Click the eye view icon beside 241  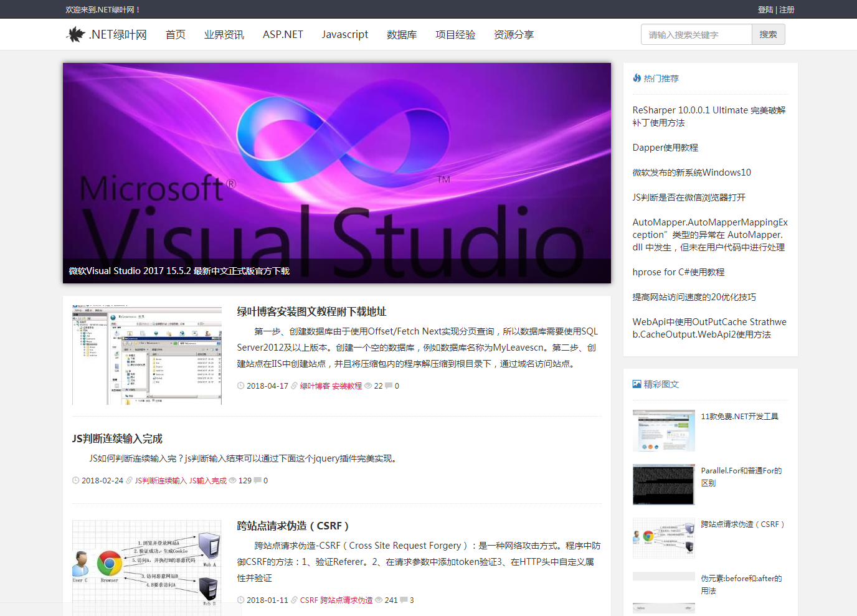(379, 600)
